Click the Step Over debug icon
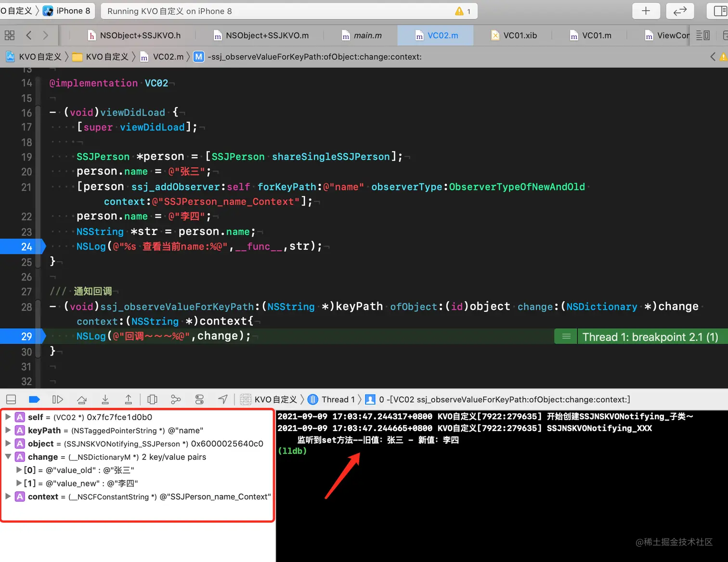 [x=82, y=399]
